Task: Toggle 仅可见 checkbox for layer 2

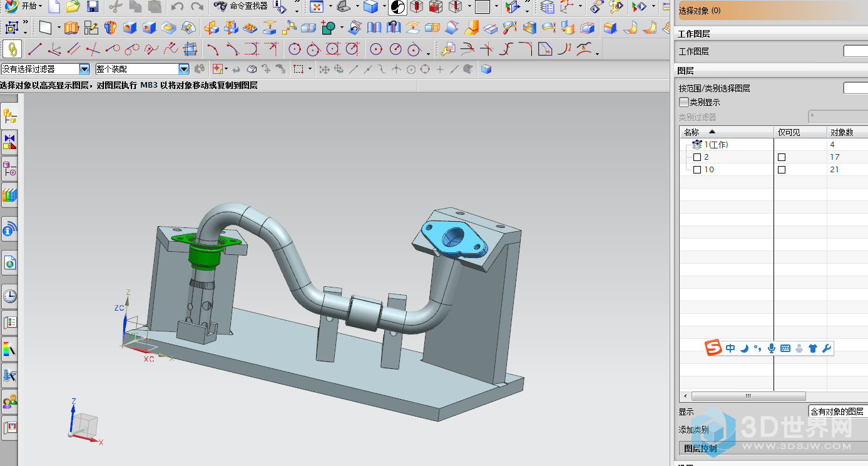Action: pyautogui.click(x=782, y=157)
